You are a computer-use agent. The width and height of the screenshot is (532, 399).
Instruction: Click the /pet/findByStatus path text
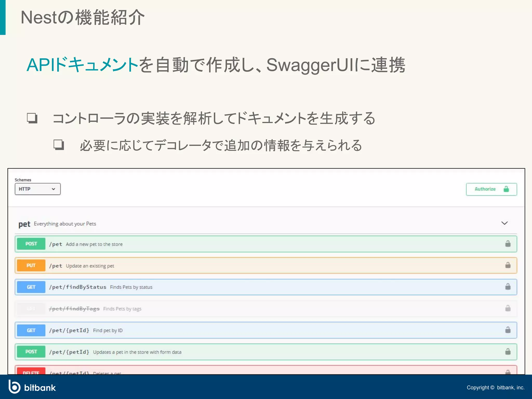point(78,287)
